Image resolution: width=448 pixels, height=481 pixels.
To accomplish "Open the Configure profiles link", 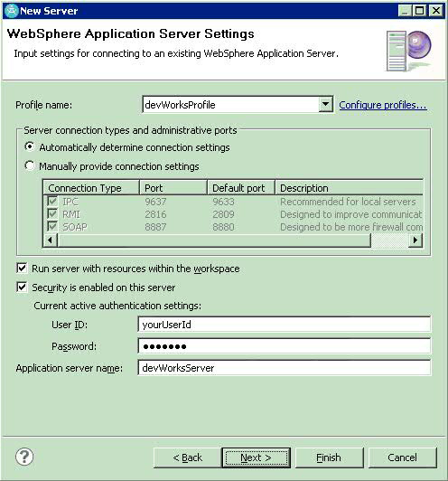I will pyautogui.click(x=383, y=105).
